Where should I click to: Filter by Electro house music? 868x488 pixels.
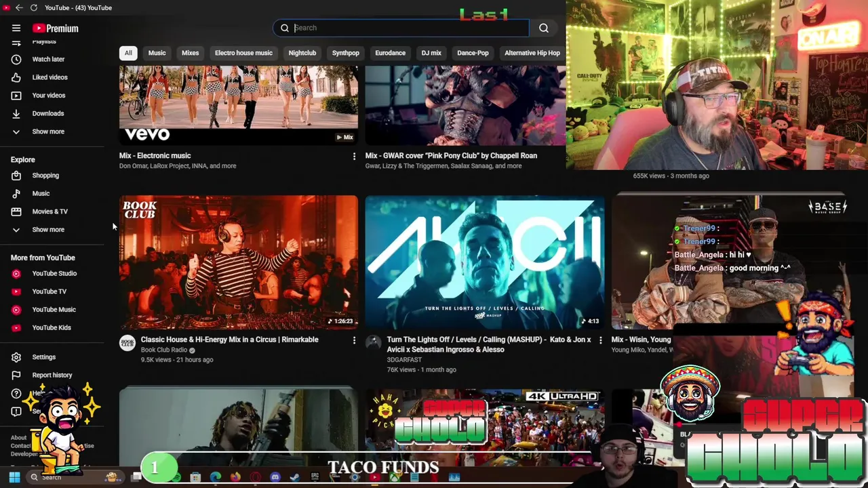[x=243, y=53]
